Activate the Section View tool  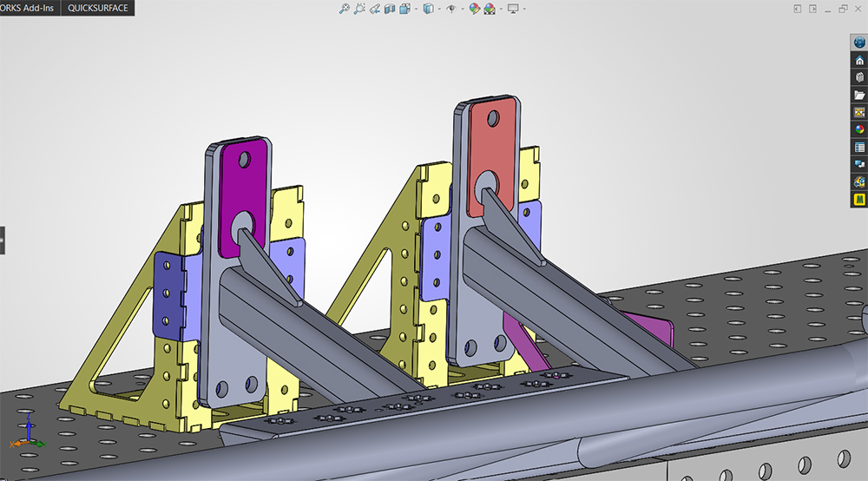tap(390, 9)
